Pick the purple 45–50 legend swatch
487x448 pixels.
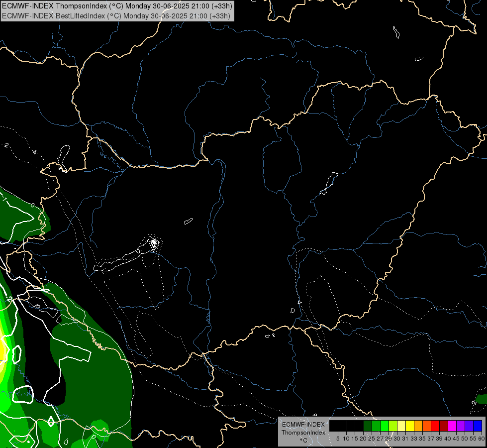click(461, 426)
